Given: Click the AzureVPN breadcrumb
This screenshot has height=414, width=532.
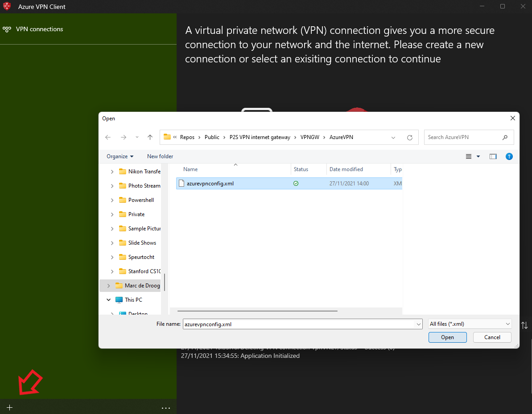Looking at the screenshot, I should point(341,137).
